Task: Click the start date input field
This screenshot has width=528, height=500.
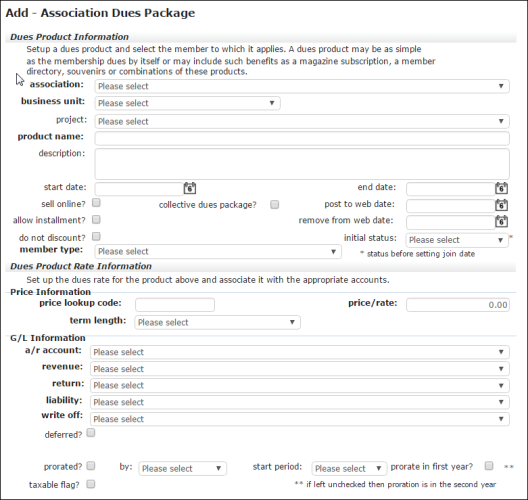Action: (139, 189)
